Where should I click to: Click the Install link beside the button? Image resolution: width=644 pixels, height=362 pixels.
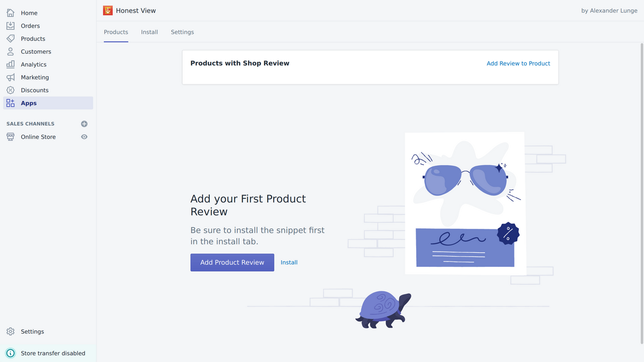pos(289,262)
